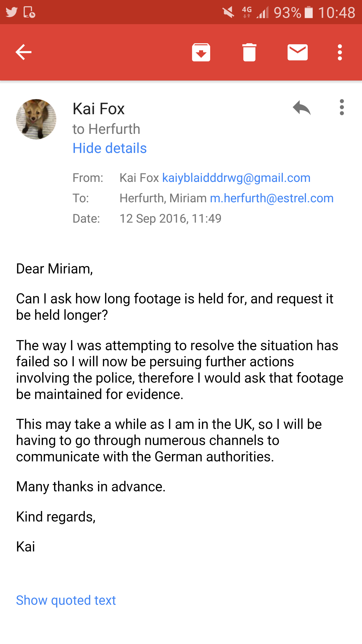Tap the screen lock rotation status icon

pyautogui.click(x=29, y=12)
